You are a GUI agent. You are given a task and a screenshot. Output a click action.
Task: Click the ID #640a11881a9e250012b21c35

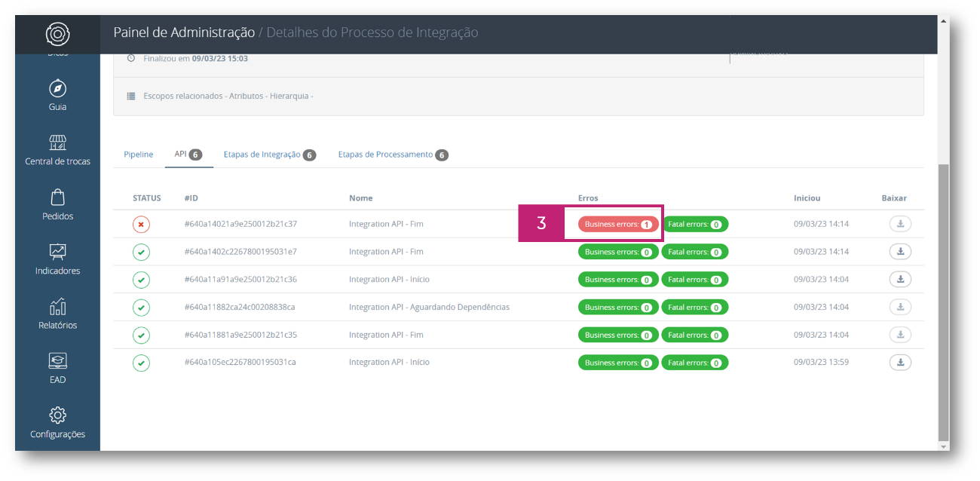coord(240,335)
